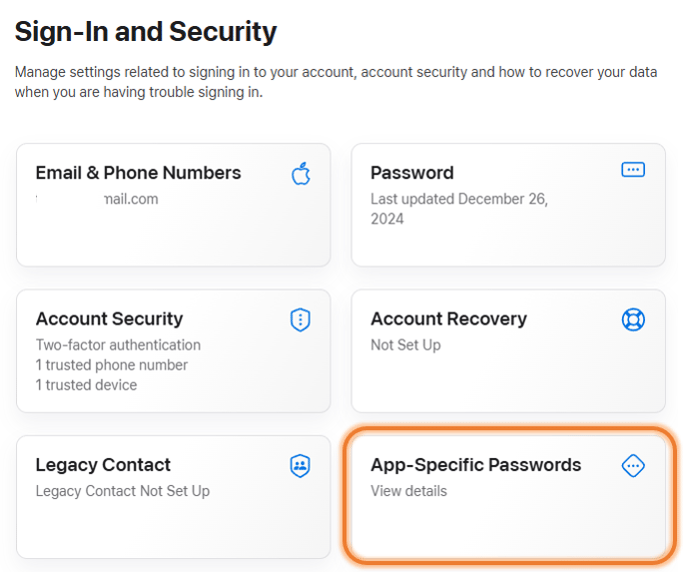Click Legacy Contact Not Set Up text
688x587 pixels.
coord(123,491)
